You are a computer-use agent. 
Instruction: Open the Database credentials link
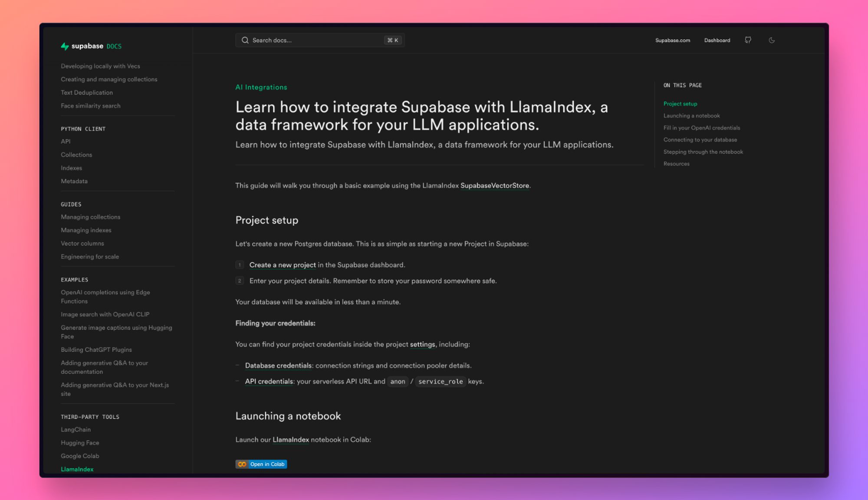tap(278, 366)
